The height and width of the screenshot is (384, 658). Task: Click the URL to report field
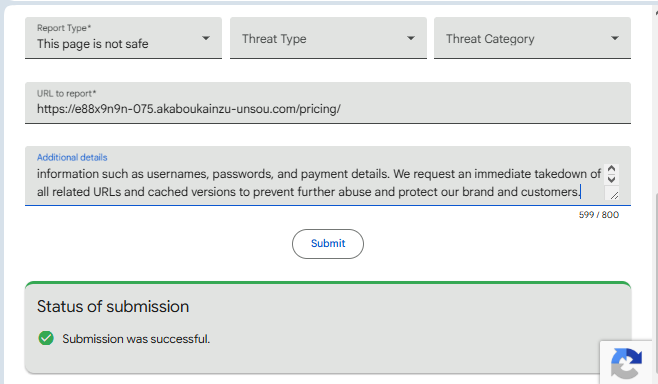pos(328,103)
